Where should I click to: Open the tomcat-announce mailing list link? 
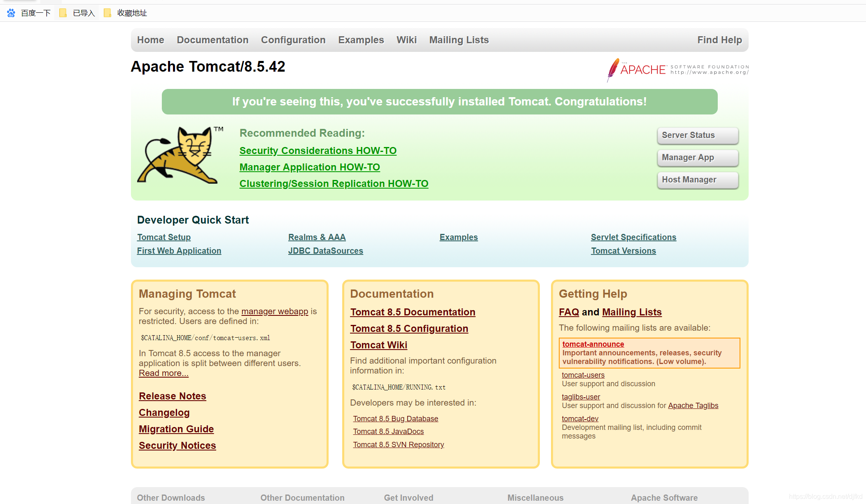point(593,344)
